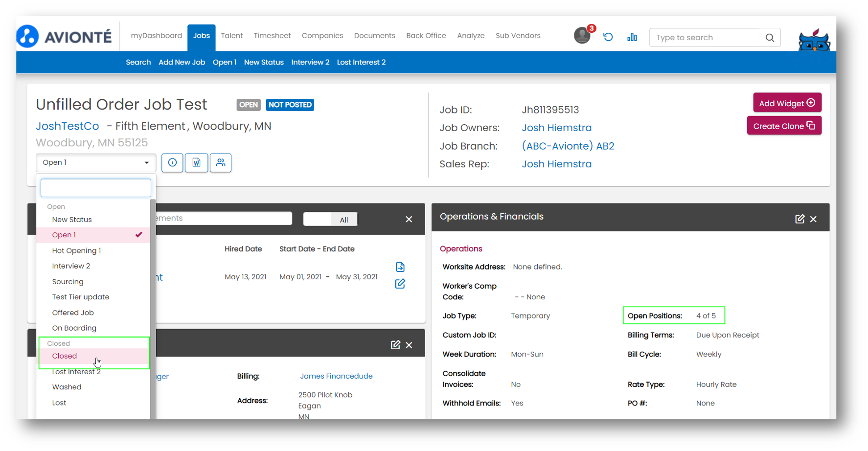868x451 pixels.
Task: Open the user profile notifications avatar
Action: [x=582, y=35]
